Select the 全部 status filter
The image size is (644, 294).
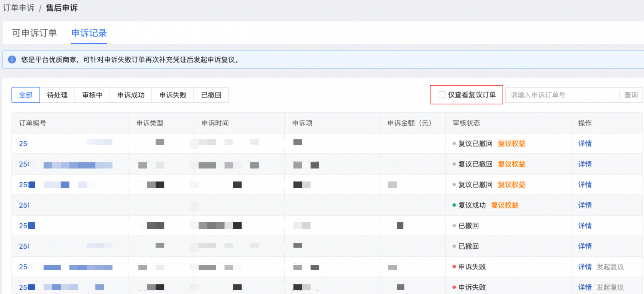26,95
